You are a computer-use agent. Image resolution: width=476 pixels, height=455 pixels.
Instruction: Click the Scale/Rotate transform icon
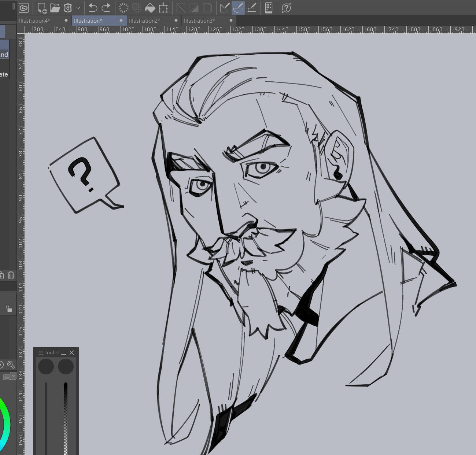point(163,8)
